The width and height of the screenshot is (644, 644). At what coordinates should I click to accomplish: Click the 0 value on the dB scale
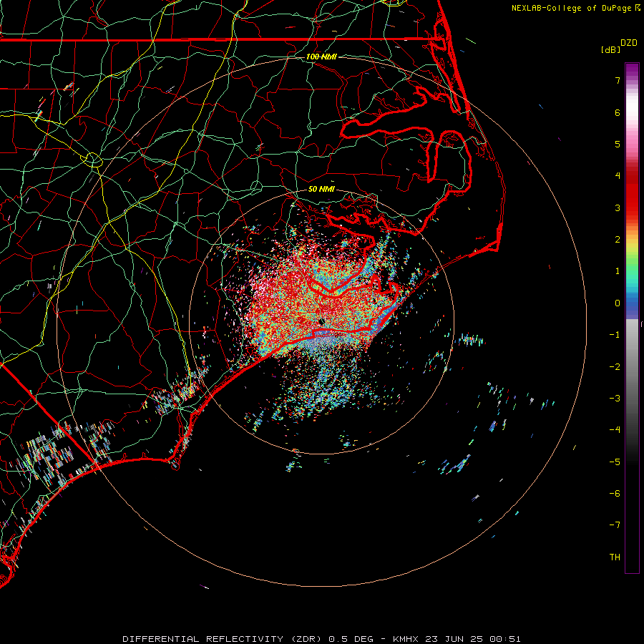point(618,303)
